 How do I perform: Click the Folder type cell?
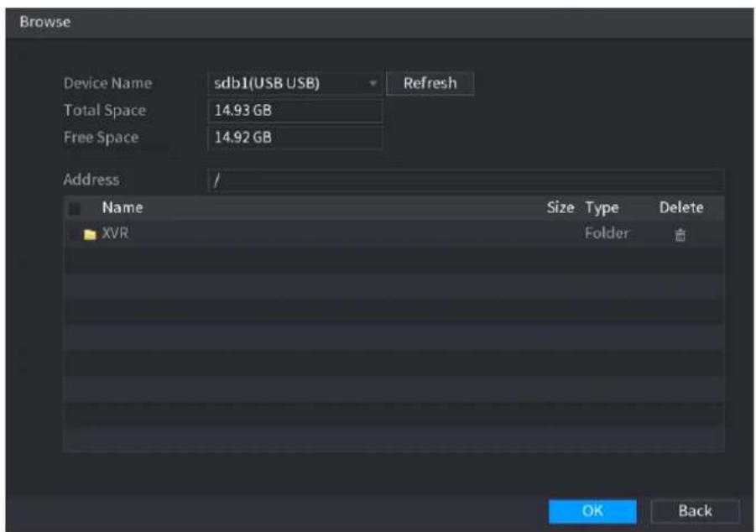click(607, 233)
